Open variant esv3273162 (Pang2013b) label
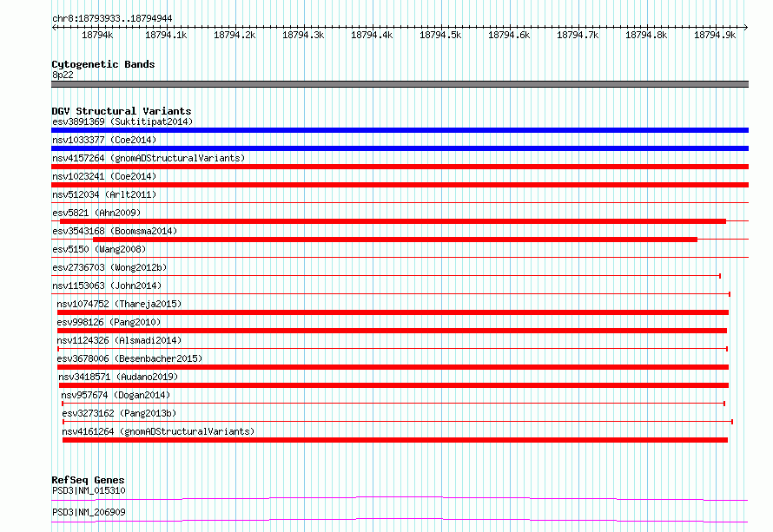Viewport: 773px width, 532px height. click(119, 413)
